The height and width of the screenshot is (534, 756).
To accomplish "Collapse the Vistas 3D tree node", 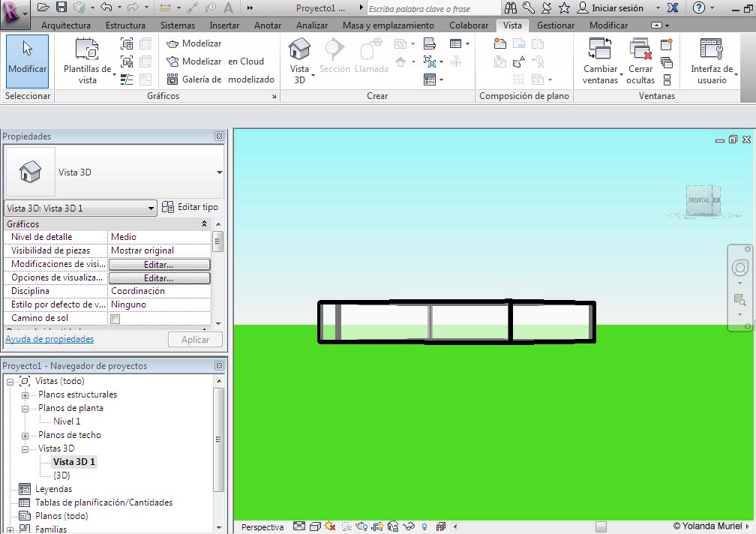I will (x=25, y=448).
